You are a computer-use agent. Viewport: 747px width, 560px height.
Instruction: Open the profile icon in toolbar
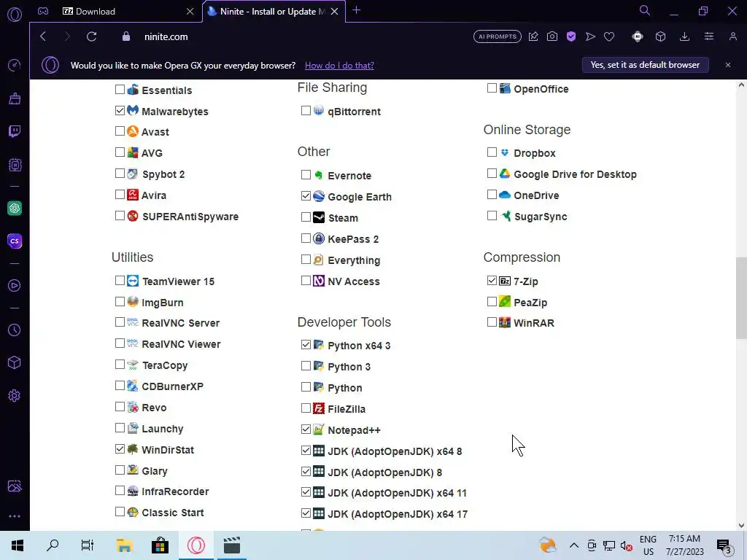coord(732,36)
